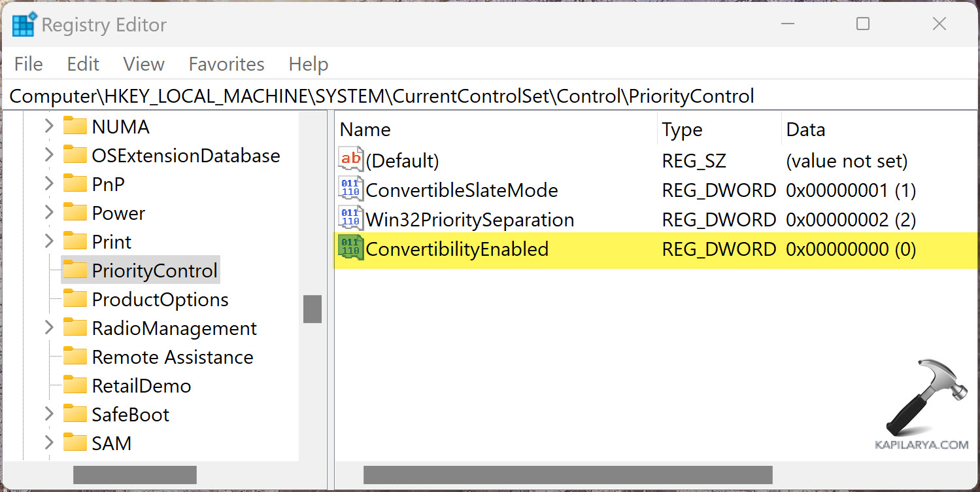Click the ConvertibilityEnabled DWORD icon
This screenshot has width=980, height=492.
pyautogui.click(x=350, y=249)
